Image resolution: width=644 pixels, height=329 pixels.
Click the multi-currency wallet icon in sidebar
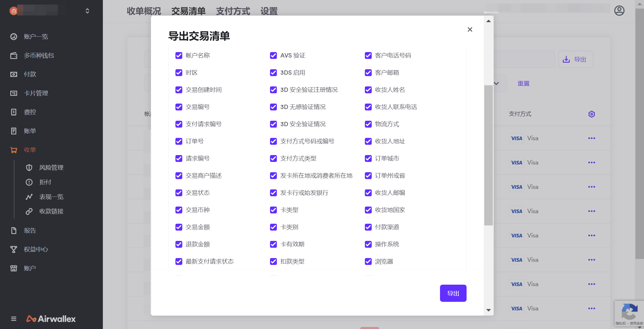point(14,56)
